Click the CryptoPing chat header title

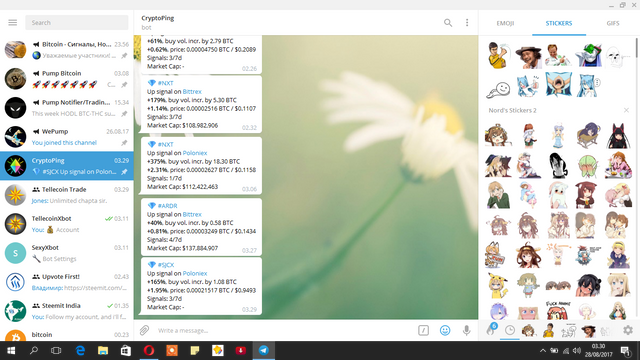pos(158,18)
